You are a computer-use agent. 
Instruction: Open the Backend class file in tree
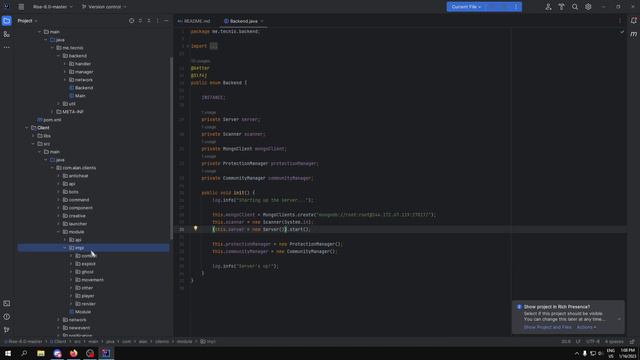(81, 88)
